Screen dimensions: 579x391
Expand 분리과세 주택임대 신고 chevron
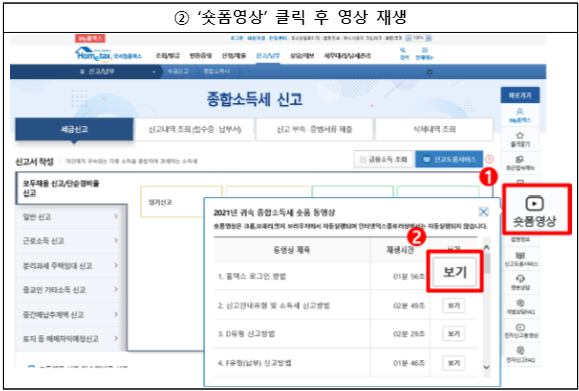click(x=116, y=265)
